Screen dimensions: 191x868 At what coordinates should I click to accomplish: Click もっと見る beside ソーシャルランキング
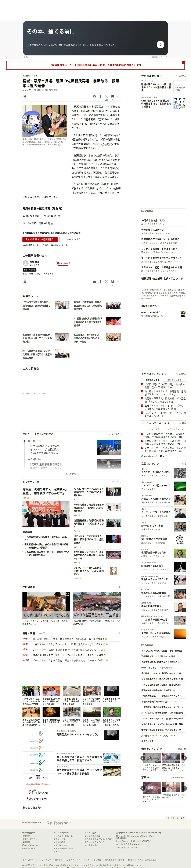point(181,423)
